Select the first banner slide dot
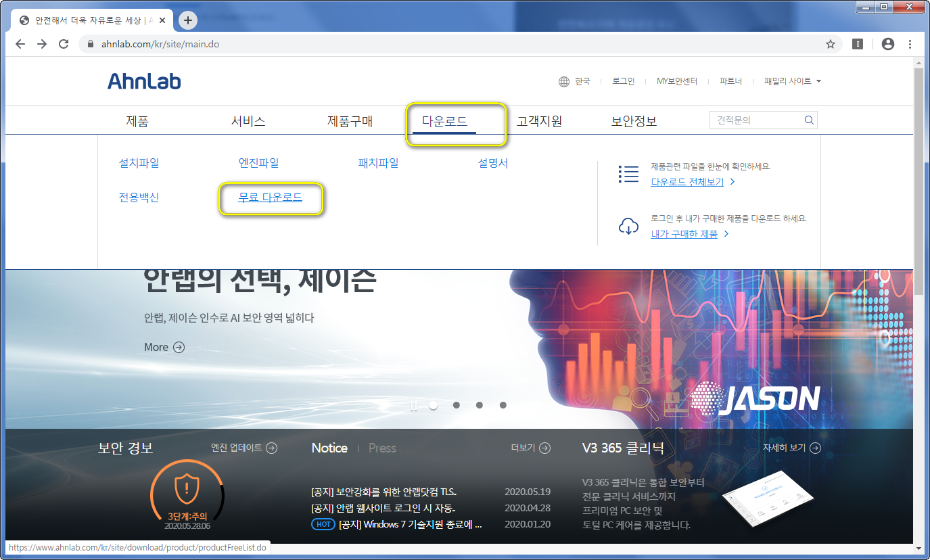The width and height of the screenshot is (930, 560). coord(434,405)
